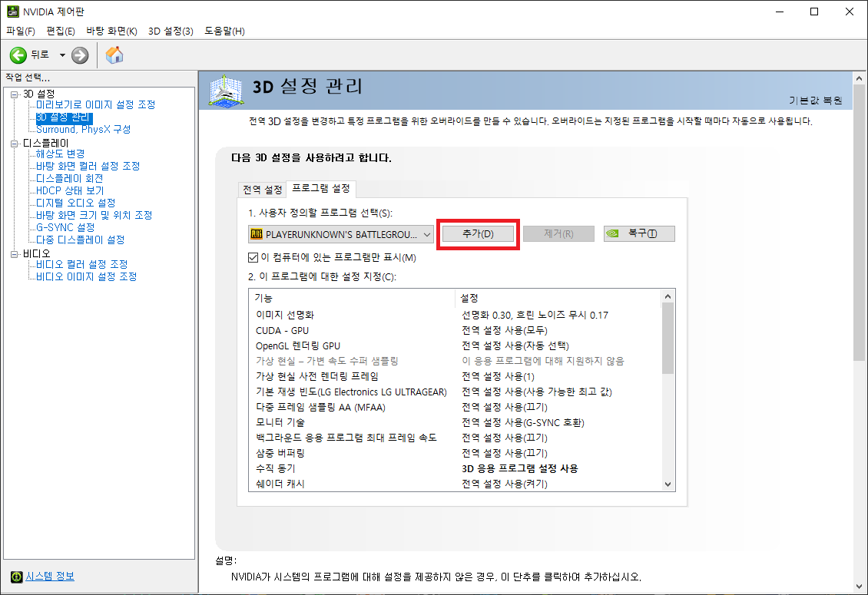Open the Home icon in toolbar
The height and width of the screenshot is (595, 868).
(x=114, y=55)
